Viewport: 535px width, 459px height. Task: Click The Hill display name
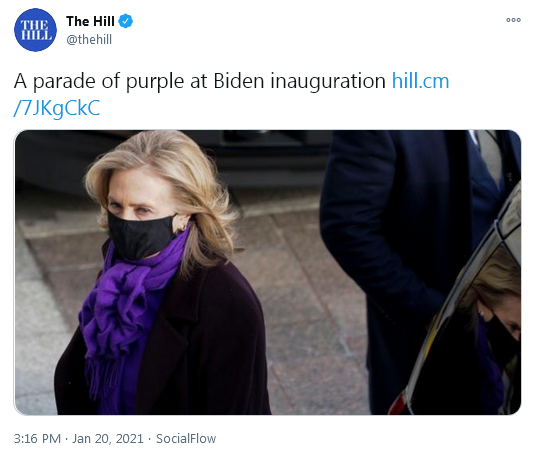click(90, 21)
